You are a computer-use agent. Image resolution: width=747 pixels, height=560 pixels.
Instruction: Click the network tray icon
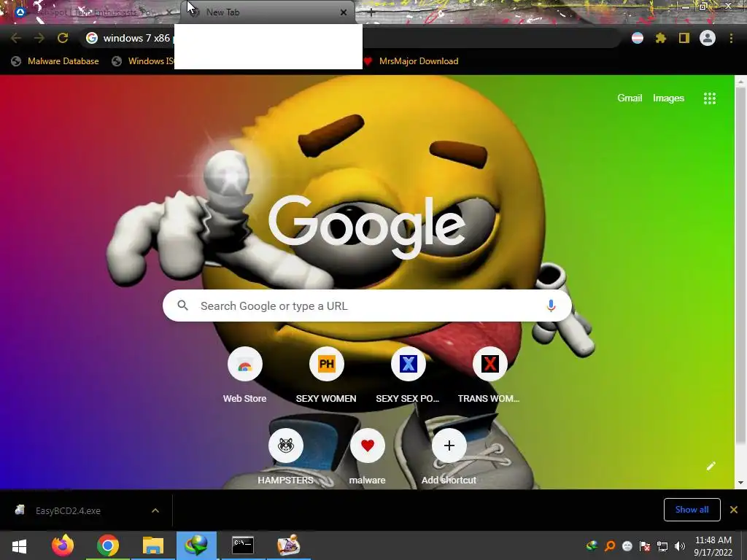(662, 546)
